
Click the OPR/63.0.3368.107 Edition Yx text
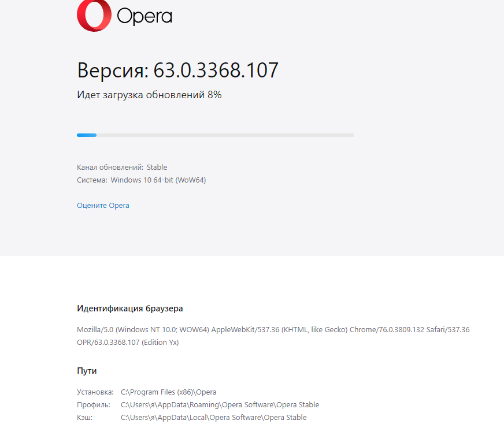coord(128,343)
